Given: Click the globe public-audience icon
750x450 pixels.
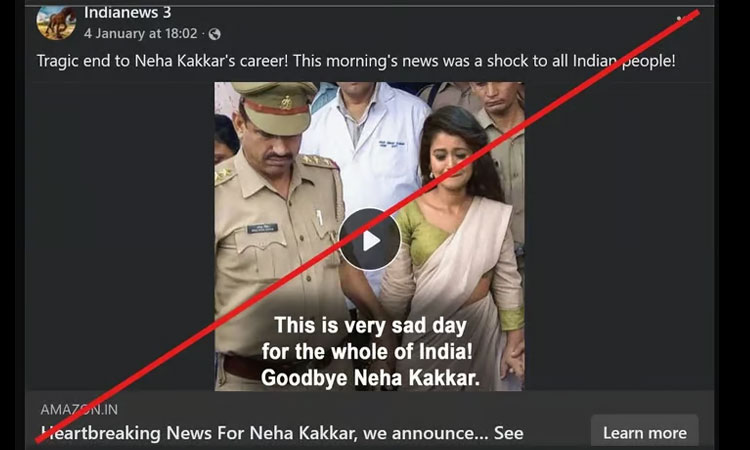Looking at the screenshot, I should click(215, 34).
